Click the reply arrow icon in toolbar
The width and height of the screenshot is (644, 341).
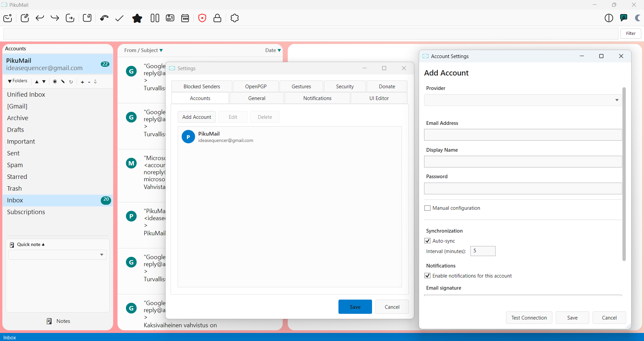[40, 18]
